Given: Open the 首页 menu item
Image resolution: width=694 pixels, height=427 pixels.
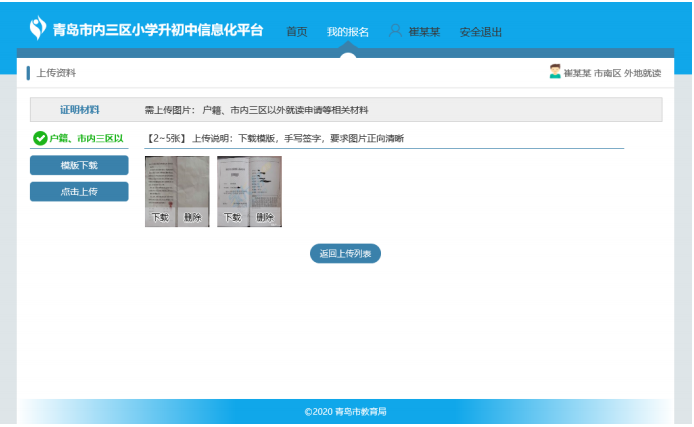Looking at the screenshot, I should 297,32.
